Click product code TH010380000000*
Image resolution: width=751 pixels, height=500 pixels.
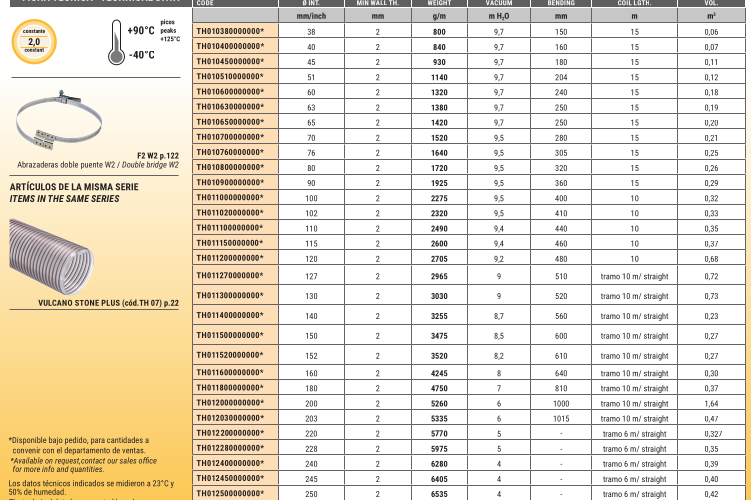230,32
